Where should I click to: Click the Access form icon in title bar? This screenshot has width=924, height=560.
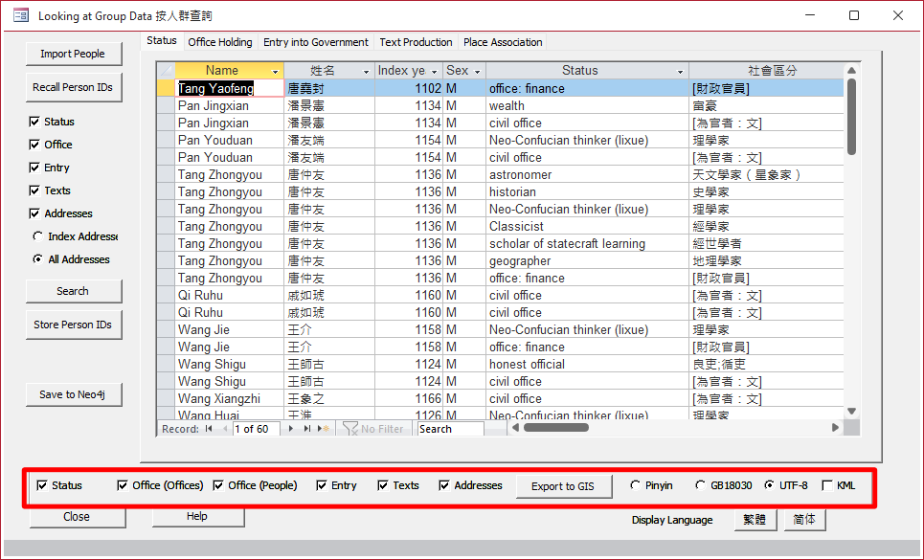coord(20,15)
